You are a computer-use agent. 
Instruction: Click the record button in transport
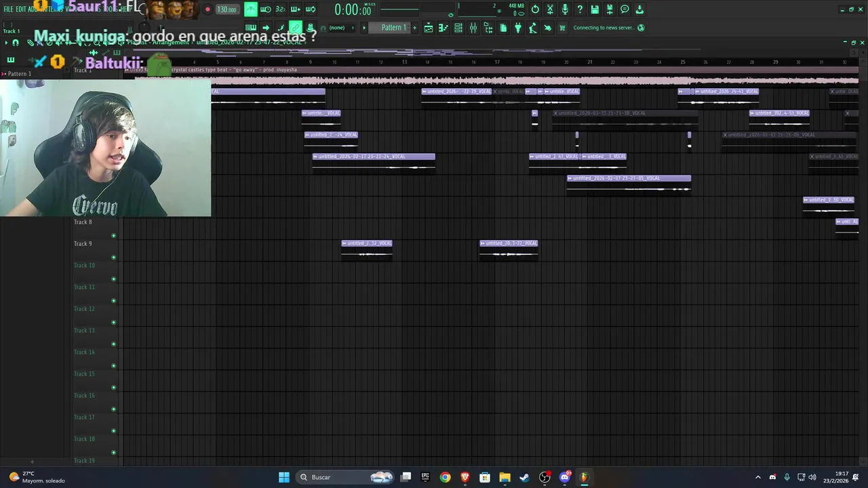pyautogui.click(x=208, y=9)
